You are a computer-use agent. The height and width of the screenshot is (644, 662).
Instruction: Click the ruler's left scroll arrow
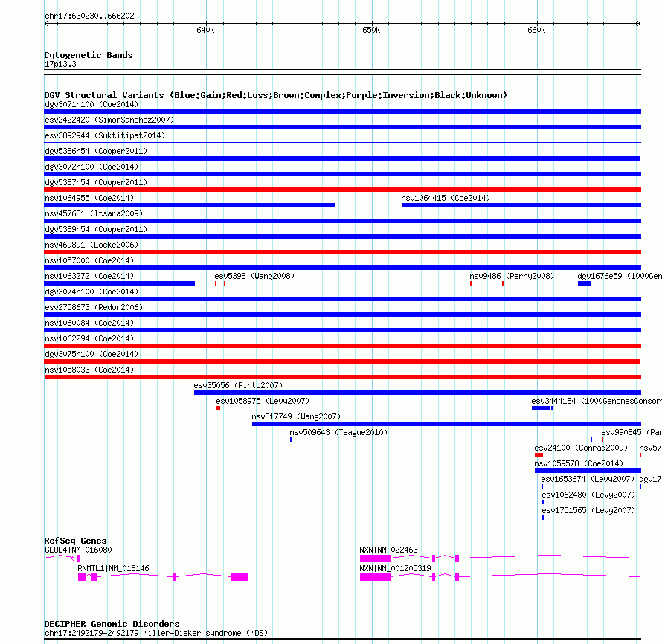point(46,24)
